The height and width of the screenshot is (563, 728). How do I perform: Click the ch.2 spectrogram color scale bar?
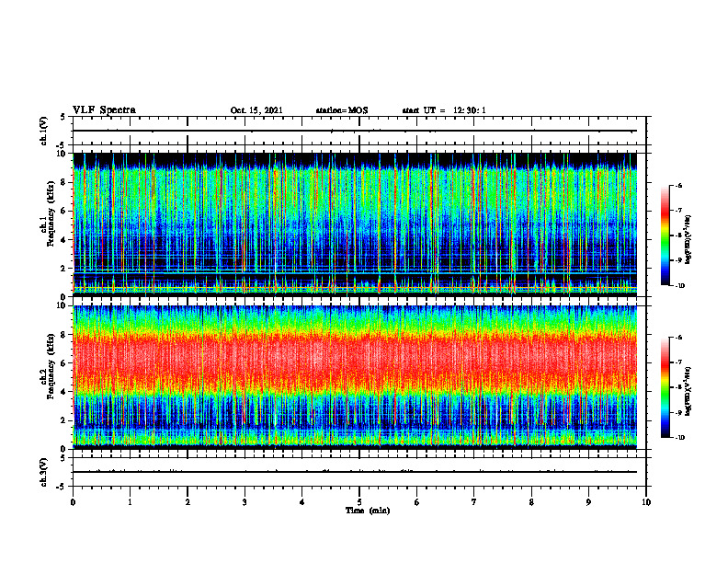[x=665, y=387]
